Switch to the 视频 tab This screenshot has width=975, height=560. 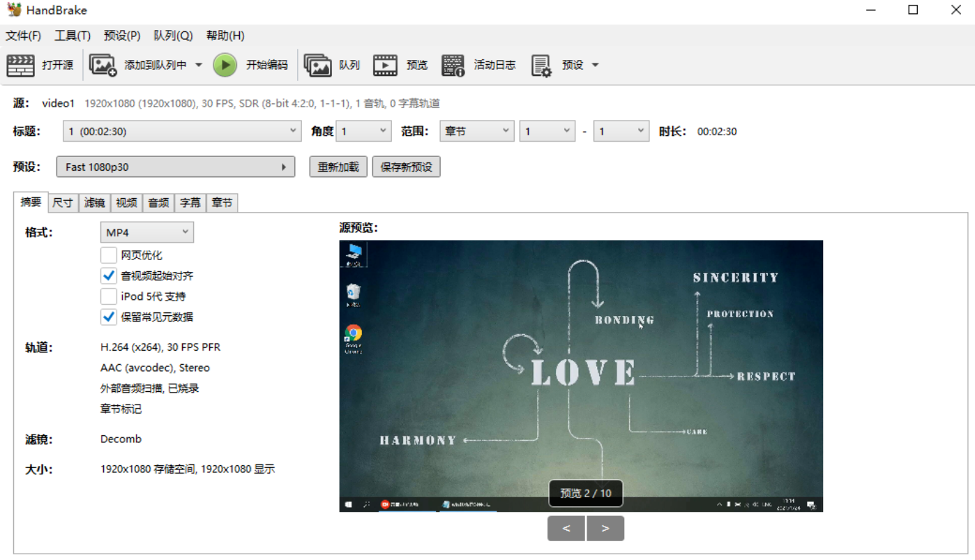click(x=126, y=202)
